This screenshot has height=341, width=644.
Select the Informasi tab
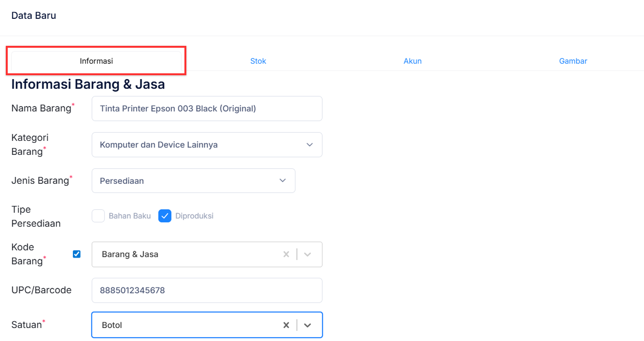(x=96, y=61)
